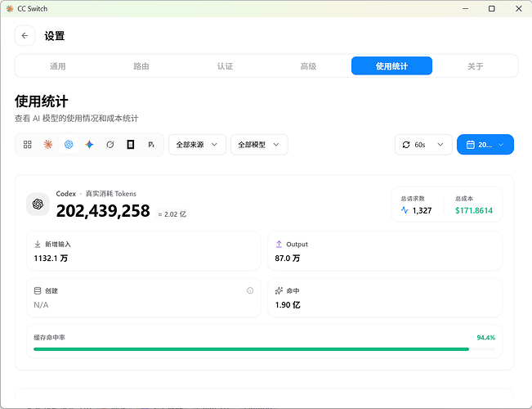Open the 60s refresh interval dropdown
Screen dimensions: 532x409
(423, 145)
